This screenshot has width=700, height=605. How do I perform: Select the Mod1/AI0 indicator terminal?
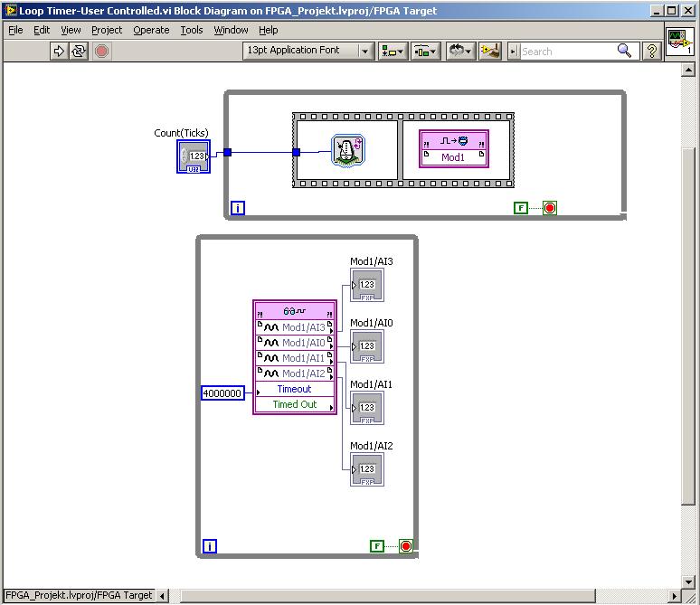[x=367, y=346]
